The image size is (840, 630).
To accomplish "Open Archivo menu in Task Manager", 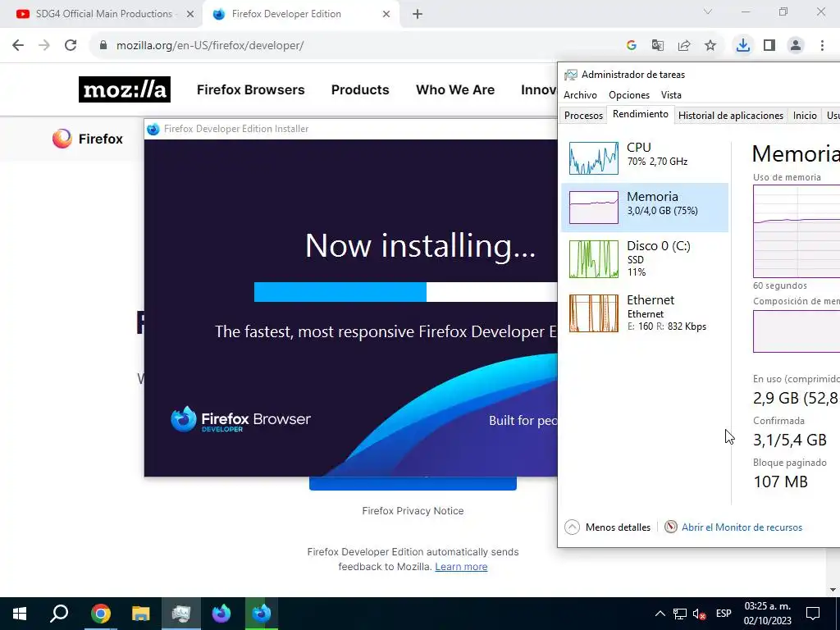I will [580, 95].
